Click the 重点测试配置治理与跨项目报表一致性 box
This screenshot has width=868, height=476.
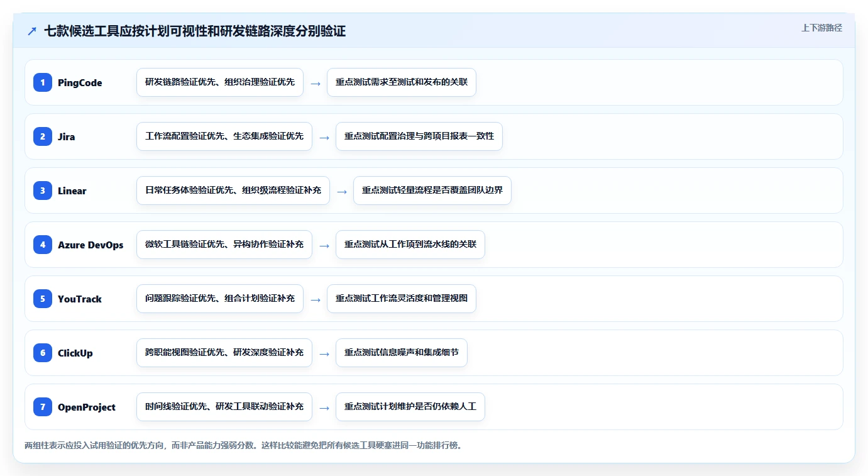tap(419, 136)
